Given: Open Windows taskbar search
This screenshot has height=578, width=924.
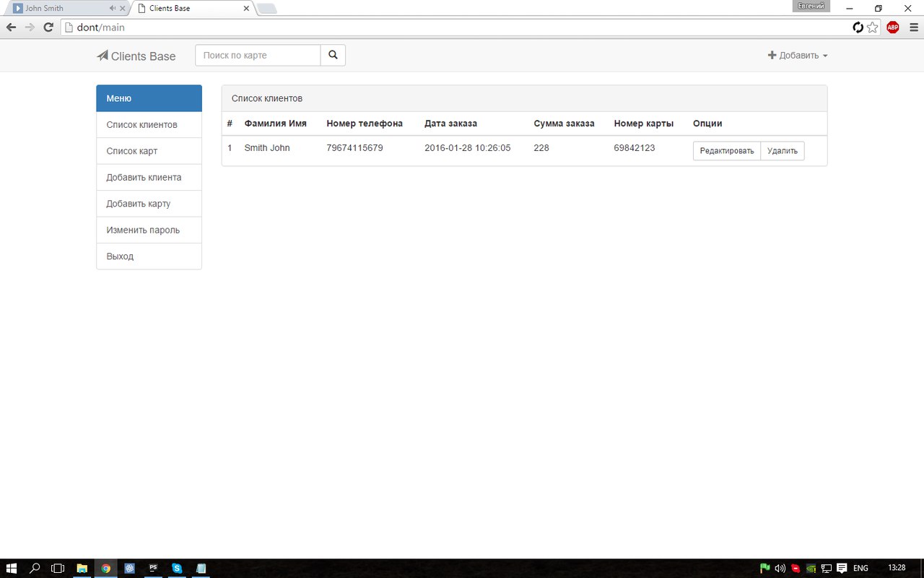Looking at the screenshot, I should pyautogui.click(x=35, y=568).
